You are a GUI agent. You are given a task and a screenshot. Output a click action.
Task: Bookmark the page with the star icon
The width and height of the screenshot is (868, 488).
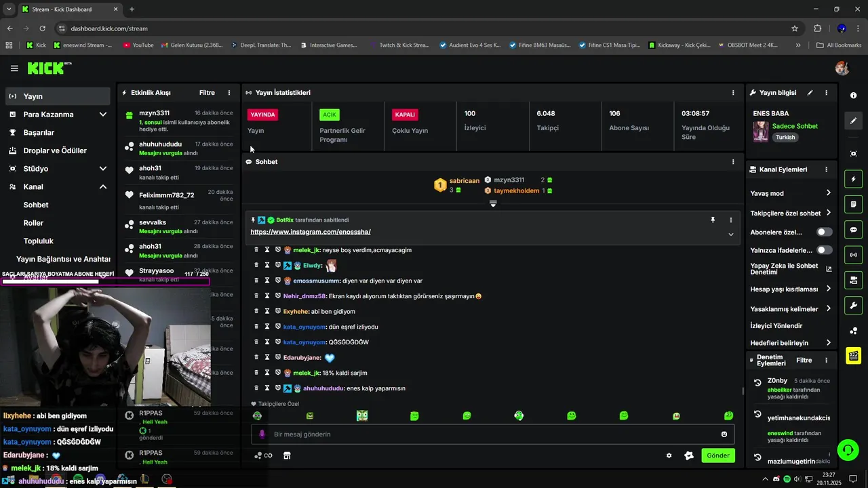[x=795, y=28]
